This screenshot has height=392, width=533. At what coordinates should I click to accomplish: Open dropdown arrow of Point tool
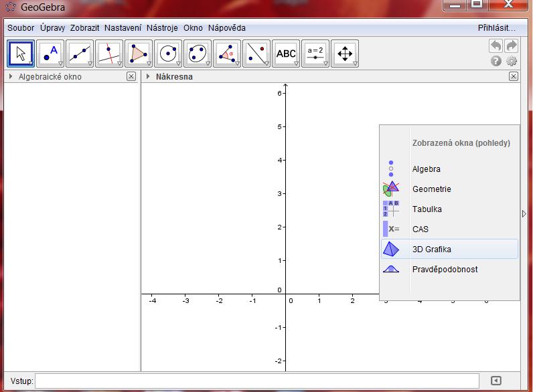pyautogui.click(x=60, y=64)
